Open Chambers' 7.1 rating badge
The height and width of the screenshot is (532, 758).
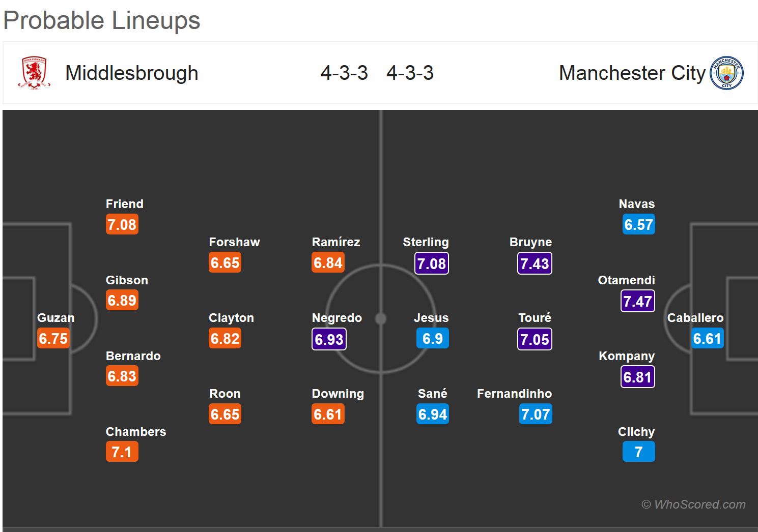coord(122,452)
